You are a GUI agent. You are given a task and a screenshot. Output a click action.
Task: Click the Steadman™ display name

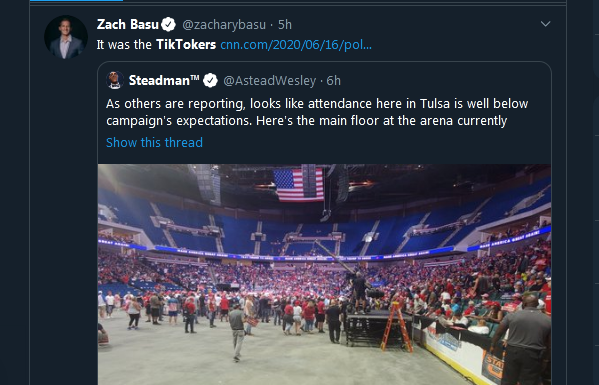point(164,81)
